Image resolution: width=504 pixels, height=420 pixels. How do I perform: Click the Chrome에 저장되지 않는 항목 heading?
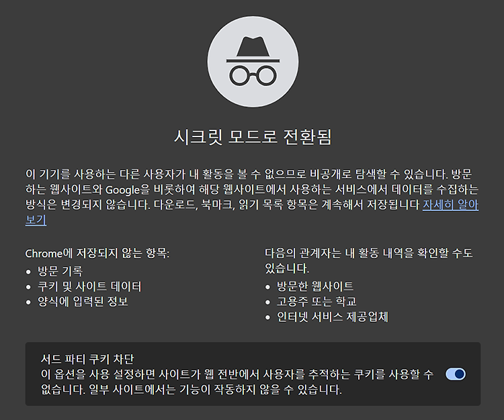click(x=97, y=253)
